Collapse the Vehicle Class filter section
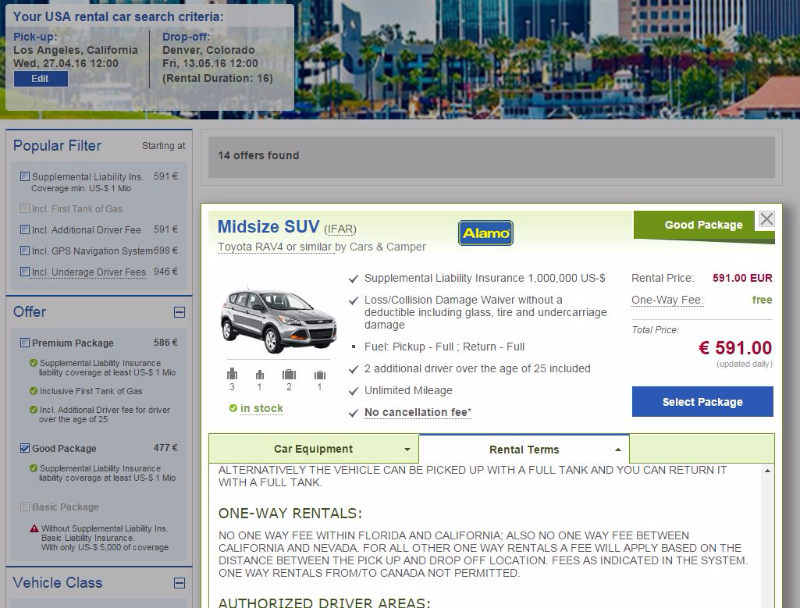 click(x=179, y=583)
